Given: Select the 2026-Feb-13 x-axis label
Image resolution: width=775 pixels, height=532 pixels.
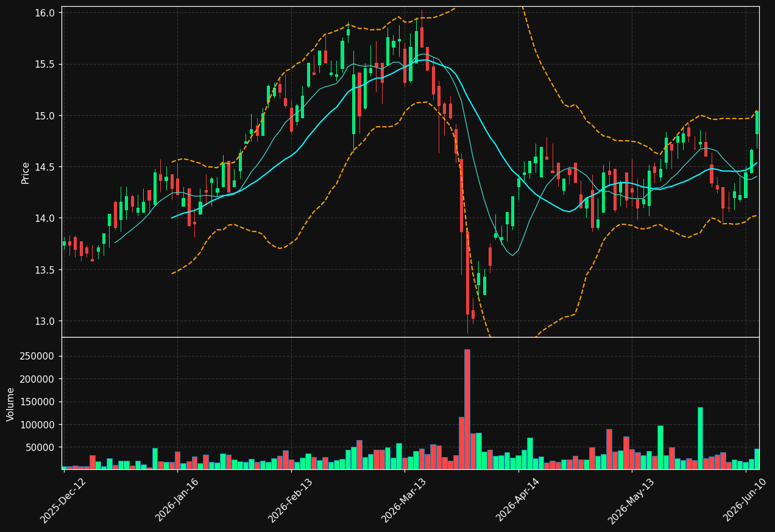Looking at the screenshot, I should click(x=291, y=500).
